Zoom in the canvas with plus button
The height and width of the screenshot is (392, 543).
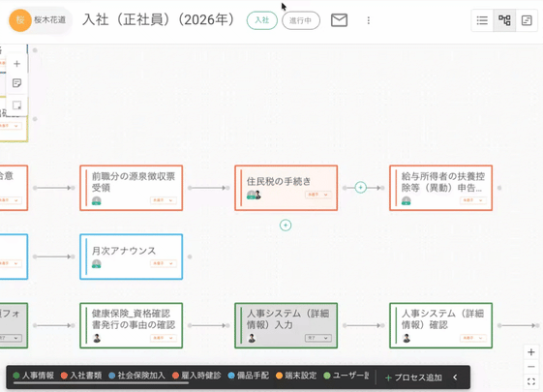531,352
